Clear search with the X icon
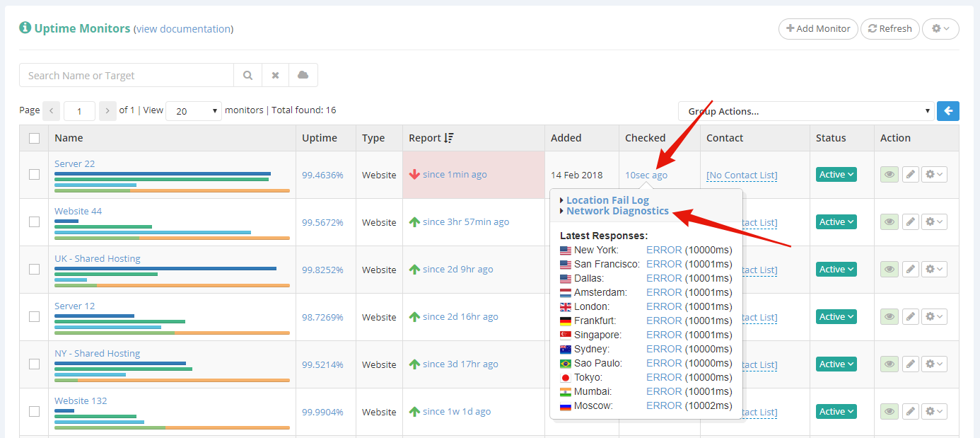The height and width of the screenshot is (438, 980). coord(276,75)
